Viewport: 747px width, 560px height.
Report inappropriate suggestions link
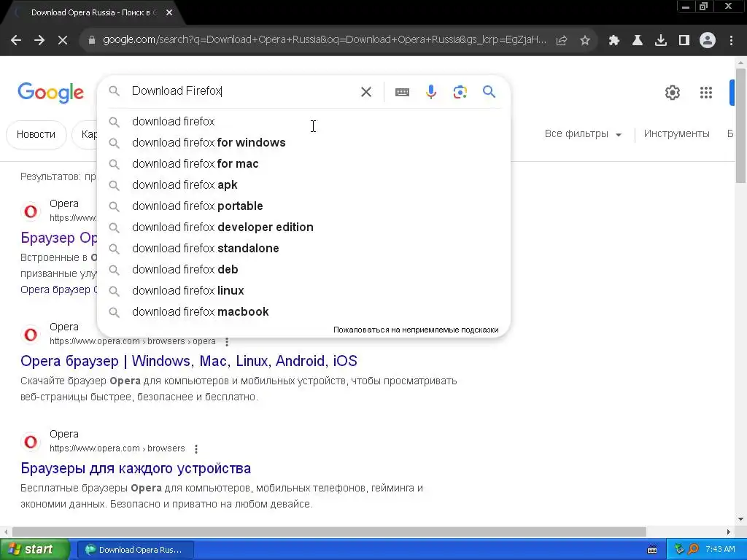(416, 330)
